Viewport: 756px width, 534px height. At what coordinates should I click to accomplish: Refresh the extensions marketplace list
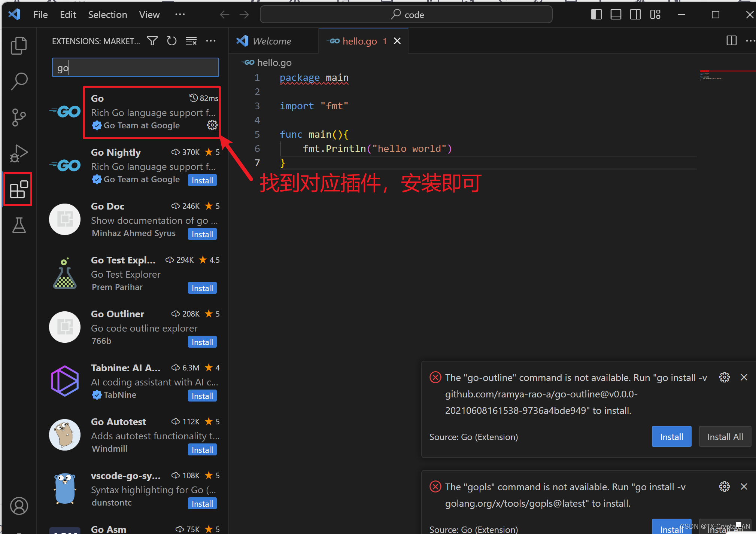pos(172,41)
